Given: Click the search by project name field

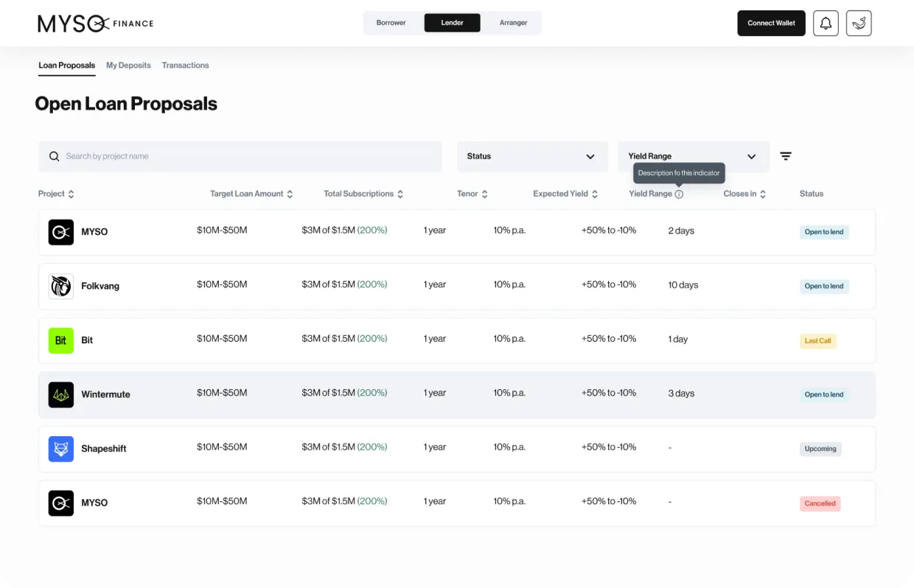Looking at the screenshot, I should point(240,156).
